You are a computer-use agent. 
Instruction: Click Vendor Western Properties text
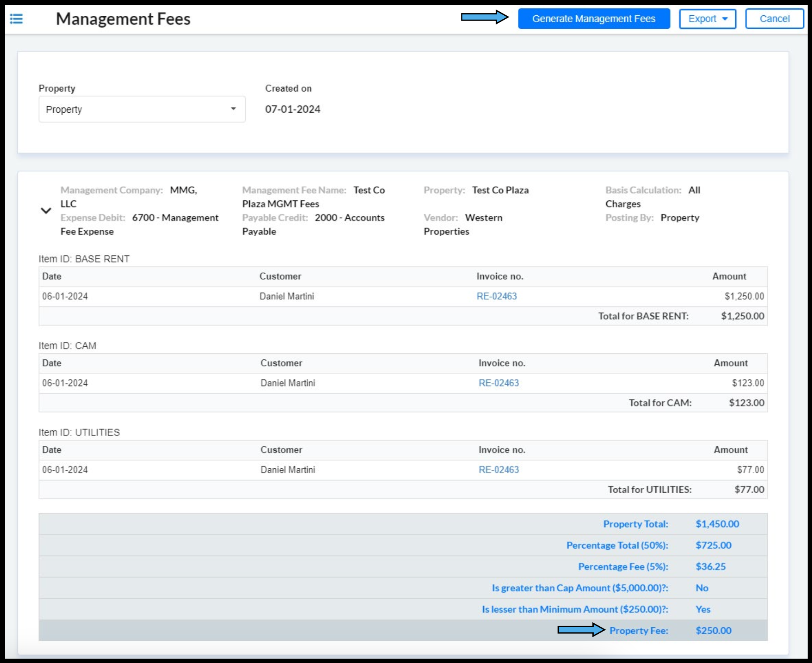[x=463, y=224]
